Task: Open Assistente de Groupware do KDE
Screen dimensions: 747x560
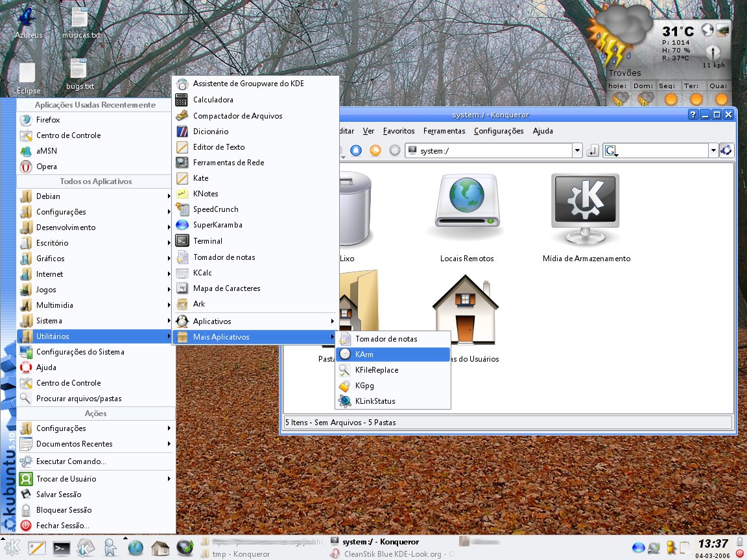Action: 255,84
